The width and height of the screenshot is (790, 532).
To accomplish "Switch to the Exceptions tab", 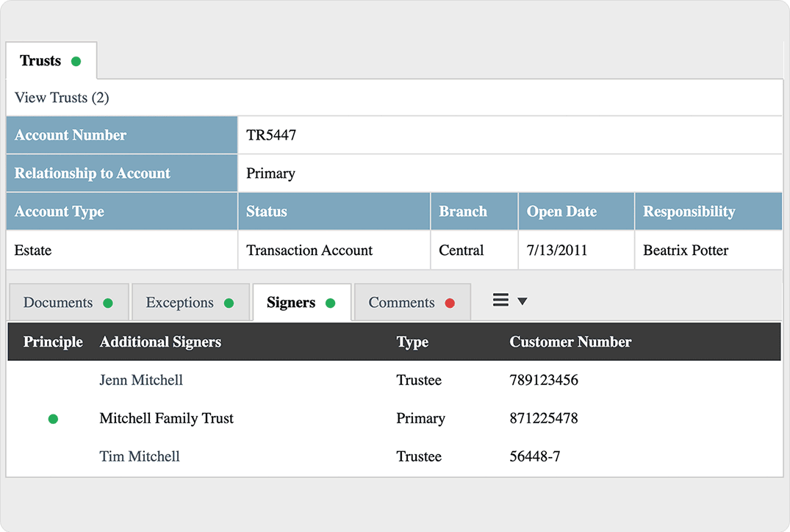I will pos(179,303).
